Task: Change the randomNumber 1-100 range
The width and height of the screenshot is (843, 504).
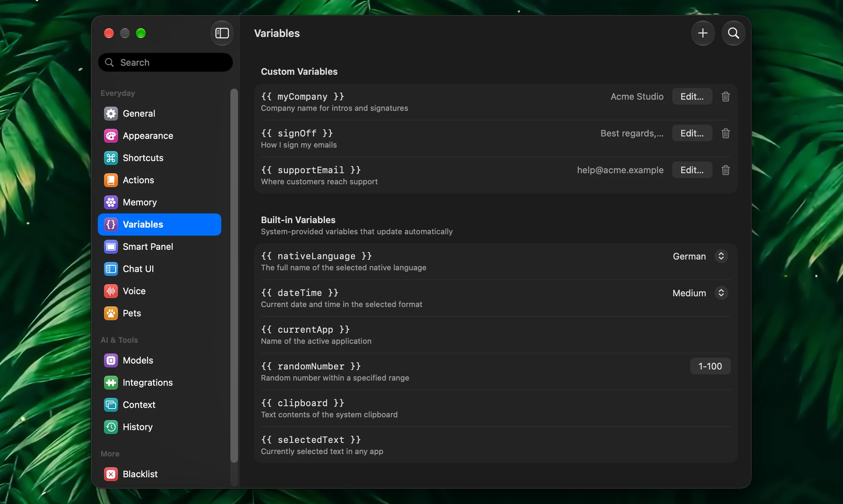Action: click(x=710, y=366)
